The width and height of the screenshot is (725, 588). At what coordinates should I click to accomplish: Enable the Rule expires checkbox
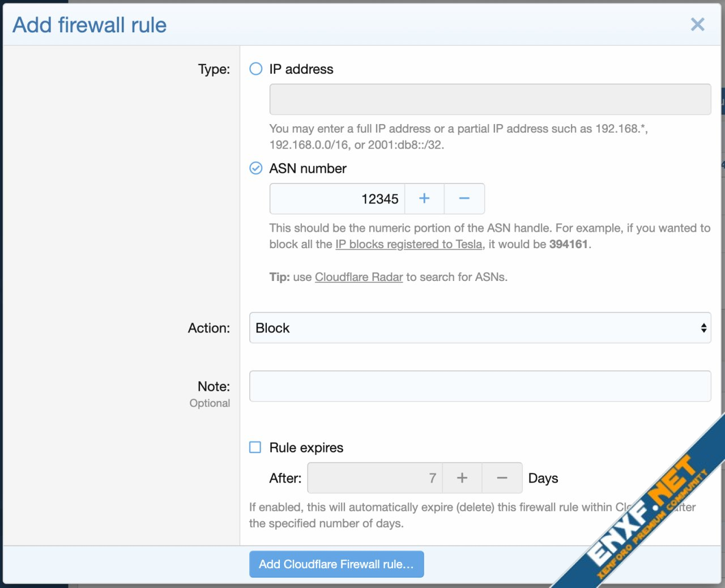tap(255, 448)
